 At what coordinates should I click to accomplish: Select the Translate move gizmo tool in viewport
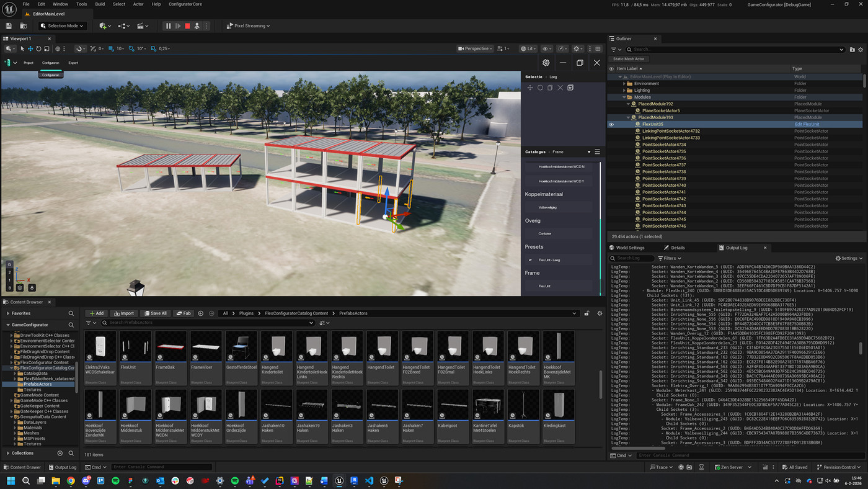(x=30, y=48)
